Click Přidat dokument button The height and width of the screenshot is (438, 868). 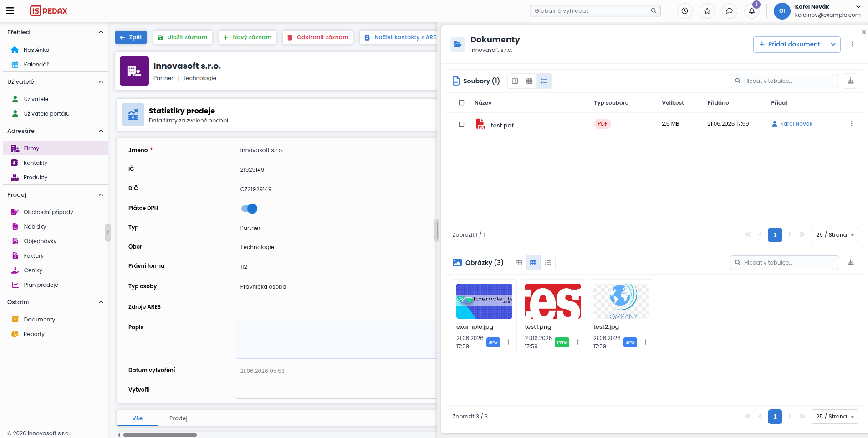[x=789, y=45]
